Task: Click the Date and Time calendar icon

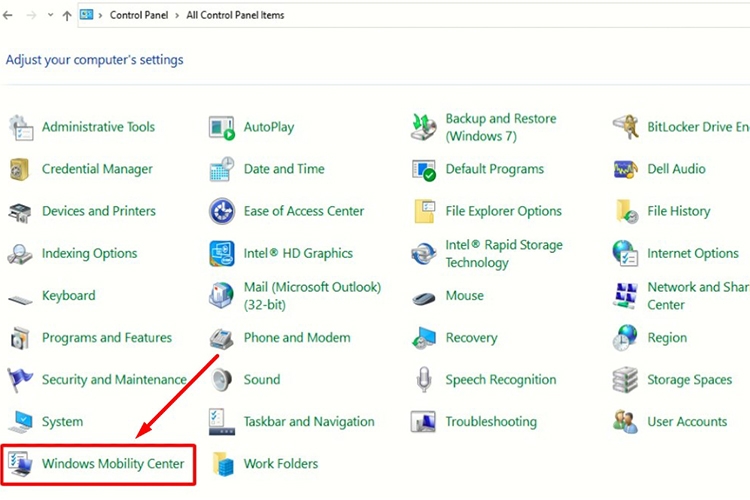Action: [x=222, y=169]
